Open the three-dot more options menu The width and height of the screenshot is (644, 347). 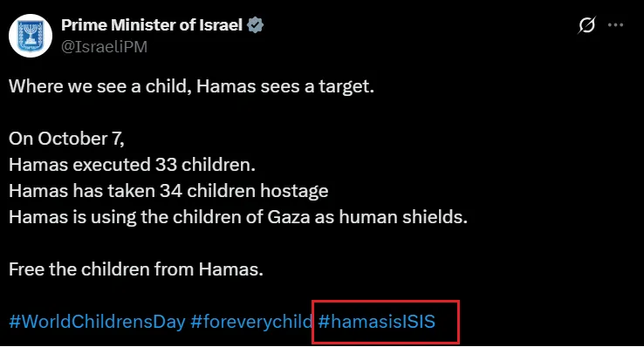click(x=615, y=25)
